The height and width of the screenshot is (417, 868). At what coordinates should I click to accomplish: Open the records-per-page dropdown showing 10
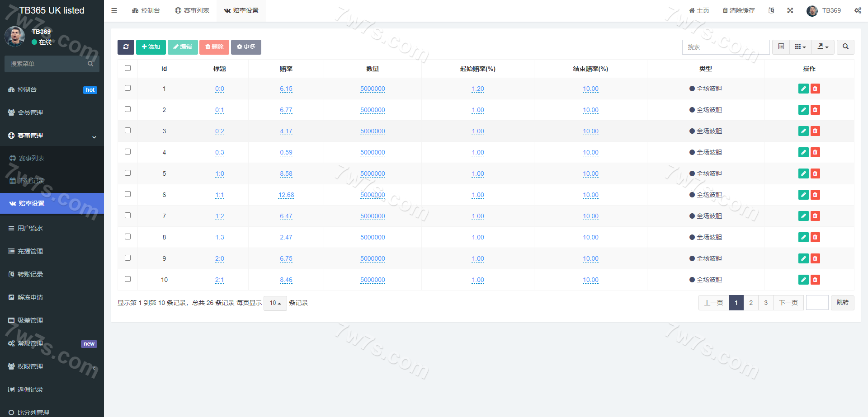click(x=275, y=303)
